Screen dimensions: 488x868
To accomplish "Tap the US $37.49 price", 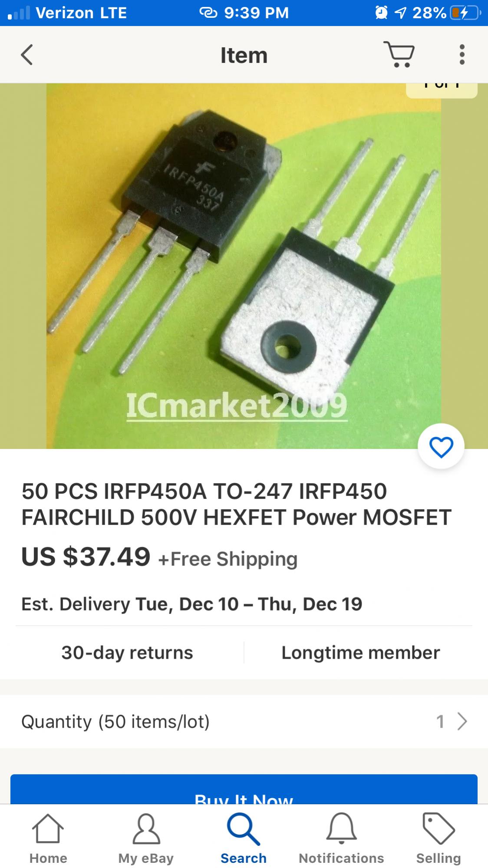I will (x=86, y=556).
